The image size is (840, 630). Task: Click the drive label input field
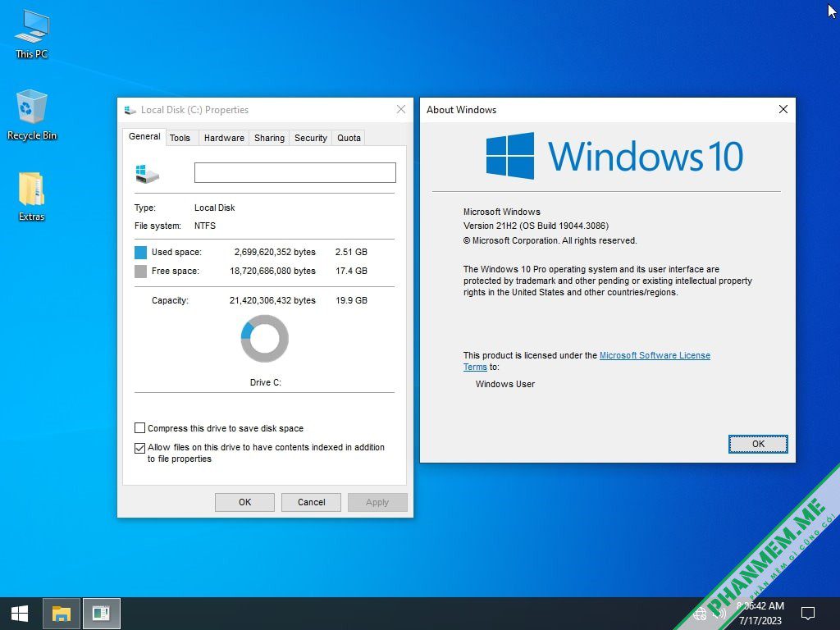click(x=295, y=172)
